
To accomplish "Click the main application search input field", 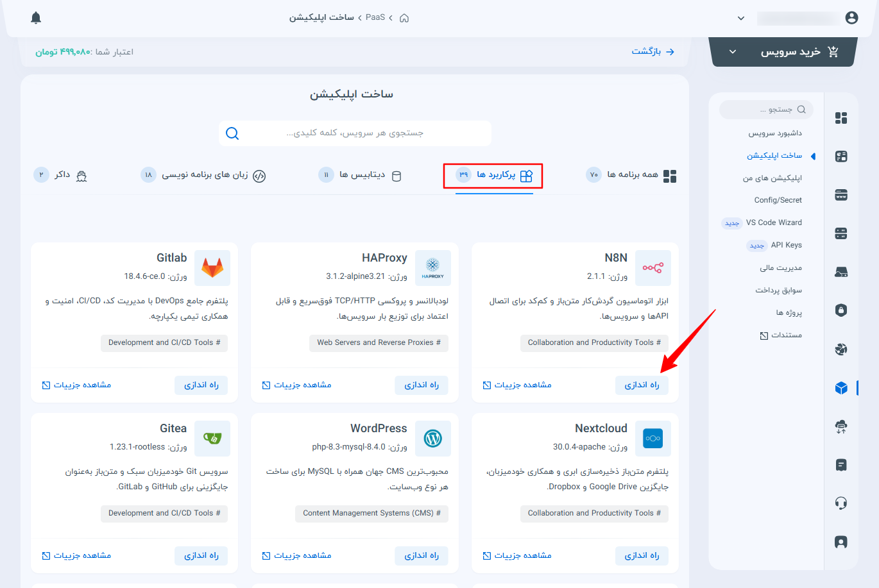I will pyautogui.click(x=355, y=133).
